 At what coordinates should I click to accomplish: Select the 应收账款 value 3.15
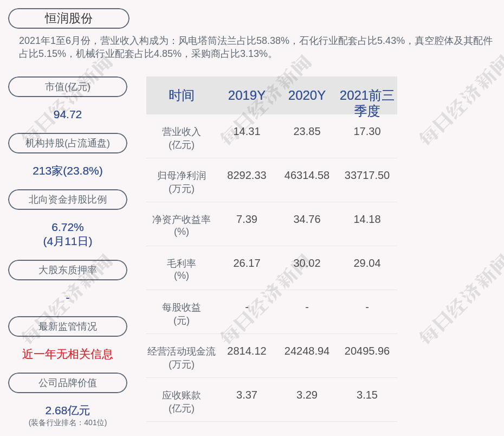pyautogui.click(x=367, y=395)
